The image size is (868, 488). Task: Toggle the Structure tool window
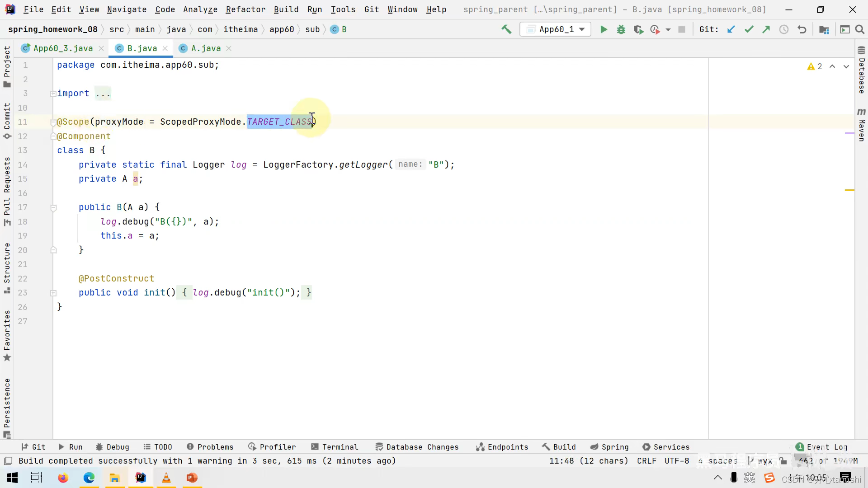7,268
